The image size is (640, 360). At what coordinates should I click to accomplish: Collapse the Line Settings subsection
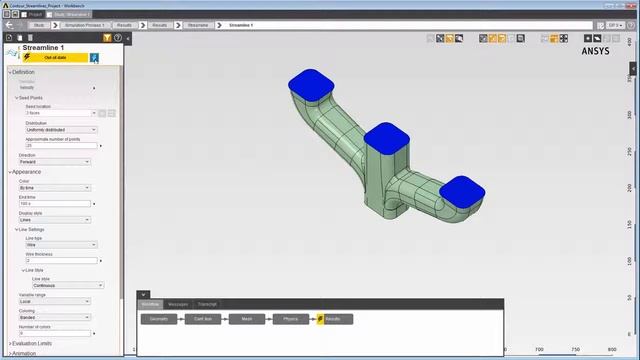pyautogui.click(x=17, y=230)
